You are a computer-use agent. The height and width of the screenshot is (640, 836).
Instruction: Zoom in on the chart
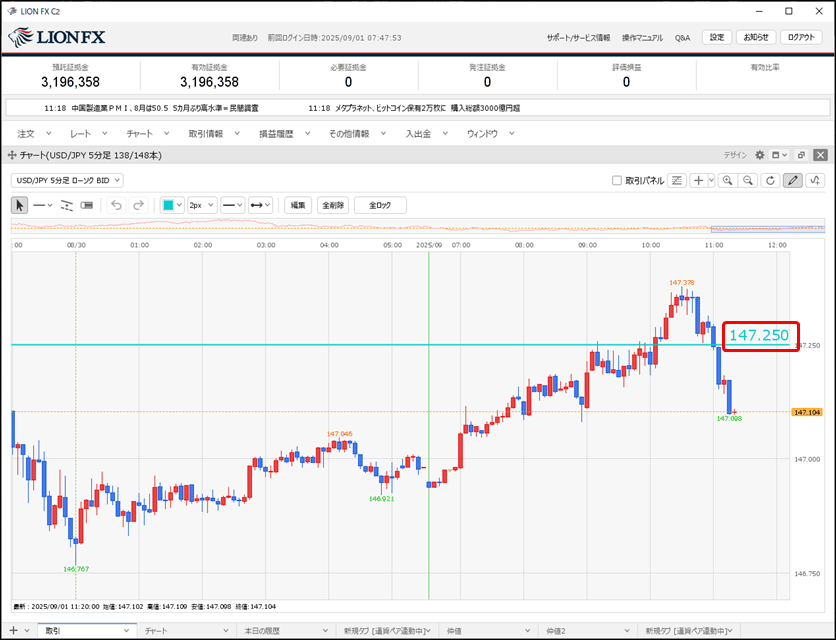(727, 181)
